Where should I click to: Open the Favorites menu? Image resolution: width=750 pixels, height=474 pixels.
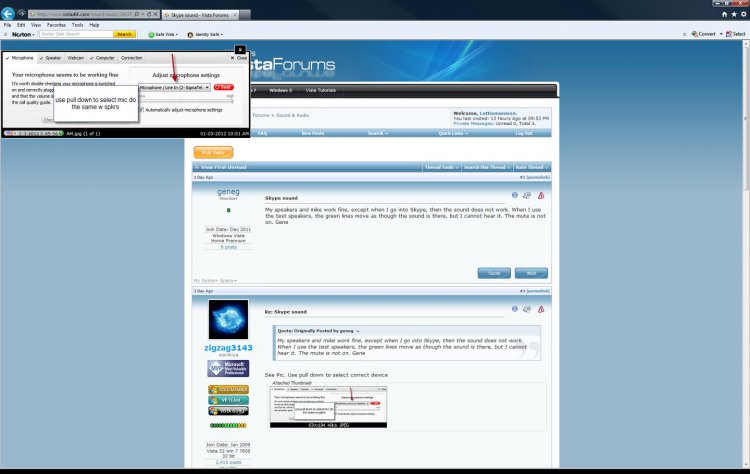56,25
